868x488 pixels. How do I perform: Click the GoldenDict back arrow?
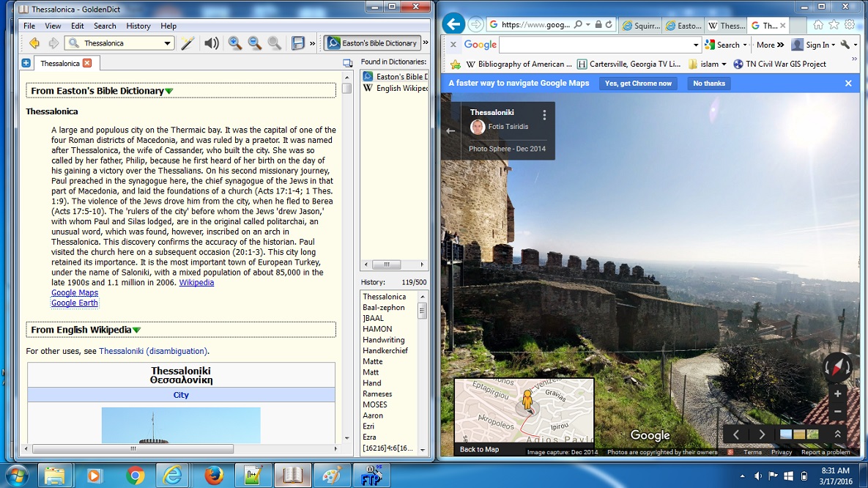coord(34,43)
